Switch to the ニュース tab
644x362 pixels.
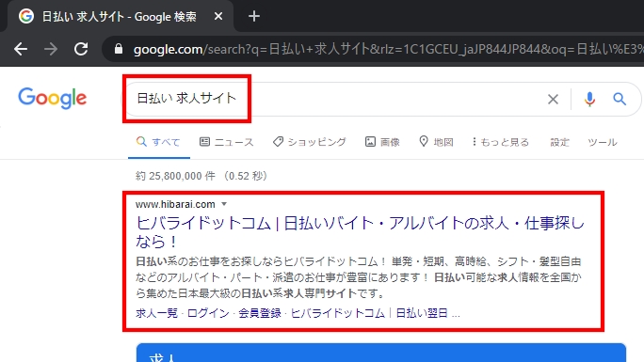pyautogui.click(x=227, y=142)
